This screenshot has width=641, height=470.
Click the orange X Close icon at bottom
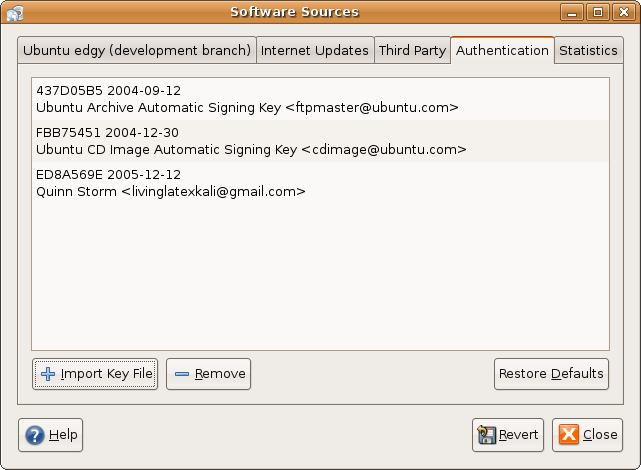coord(569,435)
